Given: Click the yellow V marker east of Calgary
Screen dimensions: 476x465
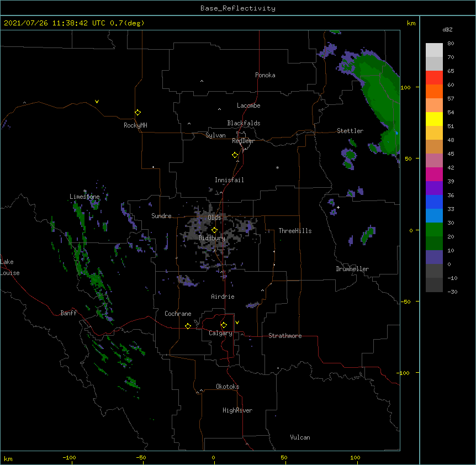Looking at the screenshot, I should point(237,323).
